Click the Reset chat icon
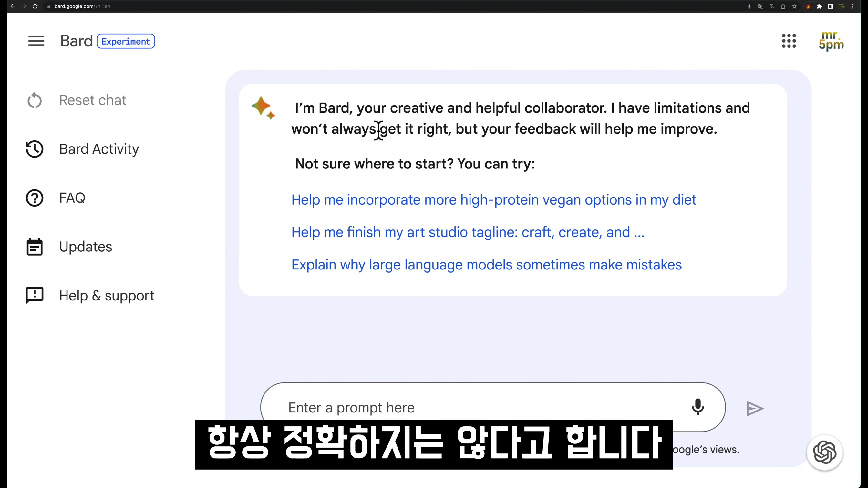This screenshot has height=488, width=868. coord(34,100)
